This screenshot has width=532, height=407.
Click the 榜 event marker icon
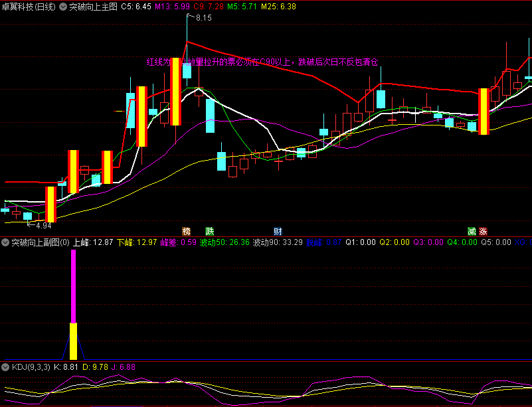click(x=186, y=232)
